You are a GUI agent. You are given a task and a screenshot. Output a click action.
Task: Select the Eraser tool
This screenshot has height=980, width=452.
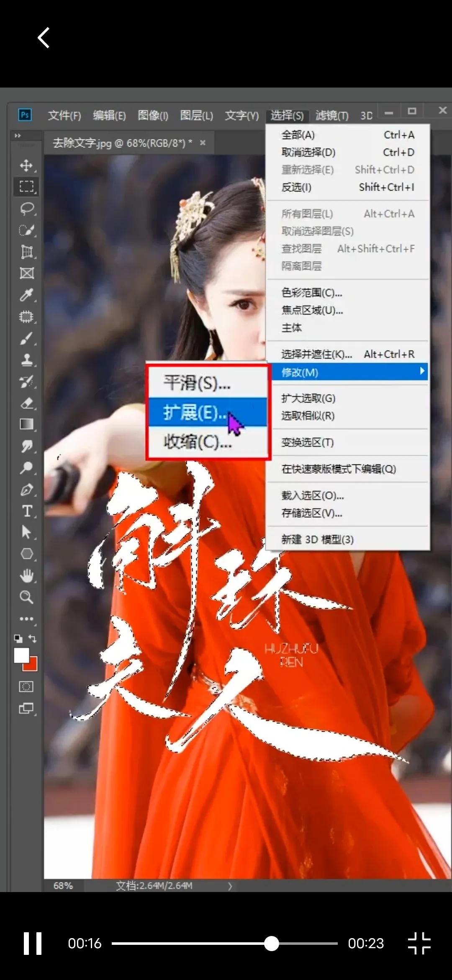(x=27, y=403)
